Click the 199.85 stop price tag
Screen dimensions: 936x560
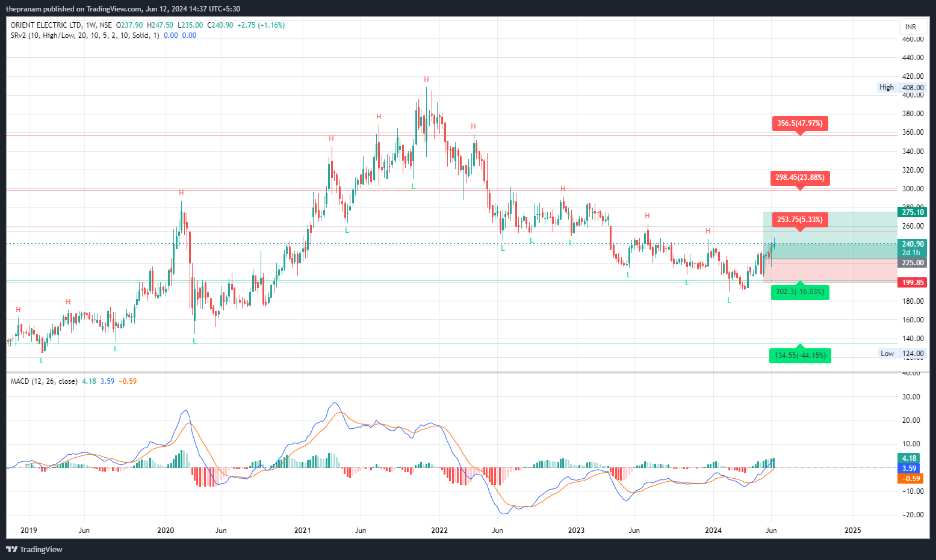[x=913, y=283]
